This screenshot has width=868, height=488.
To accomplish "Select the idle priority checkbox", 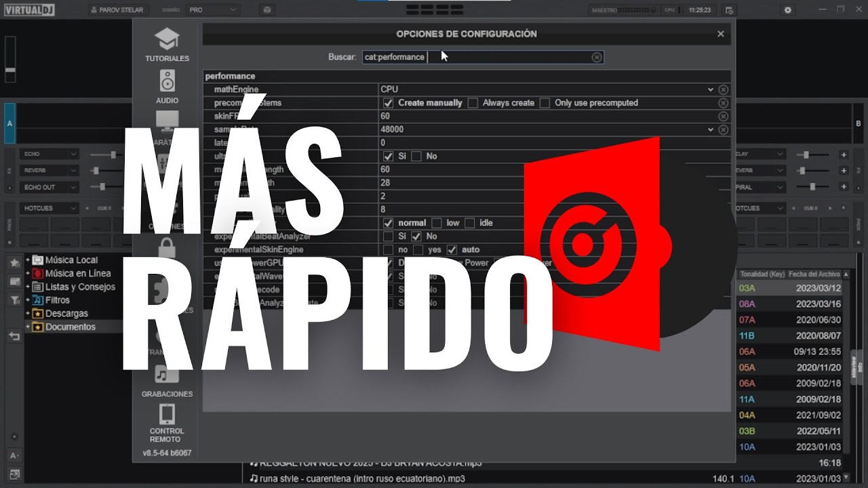I will (x=469, y=223).
